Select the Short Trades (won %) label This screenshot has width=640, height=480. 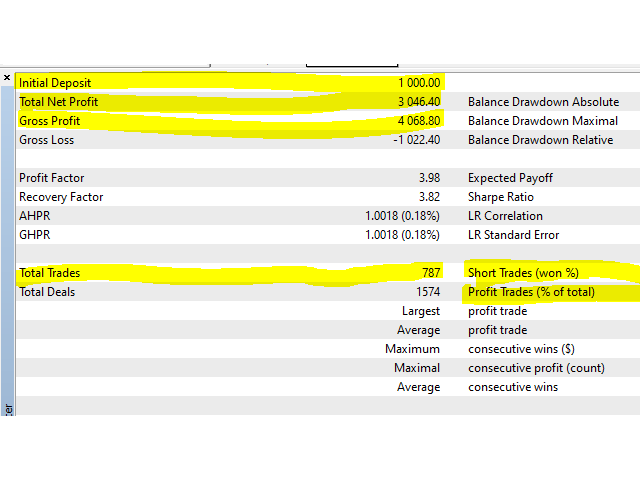pyautogui.click(x=524, y=273)
